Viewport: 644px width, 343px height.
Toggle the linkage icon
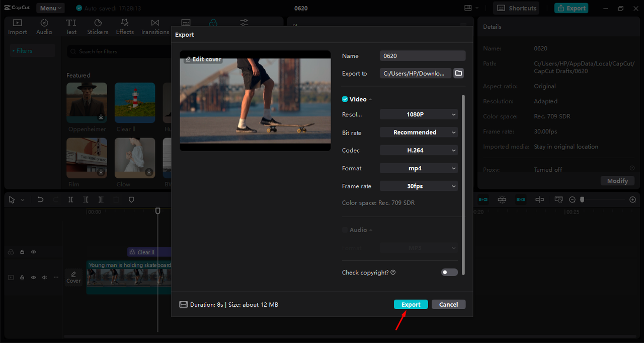point(521,200)
